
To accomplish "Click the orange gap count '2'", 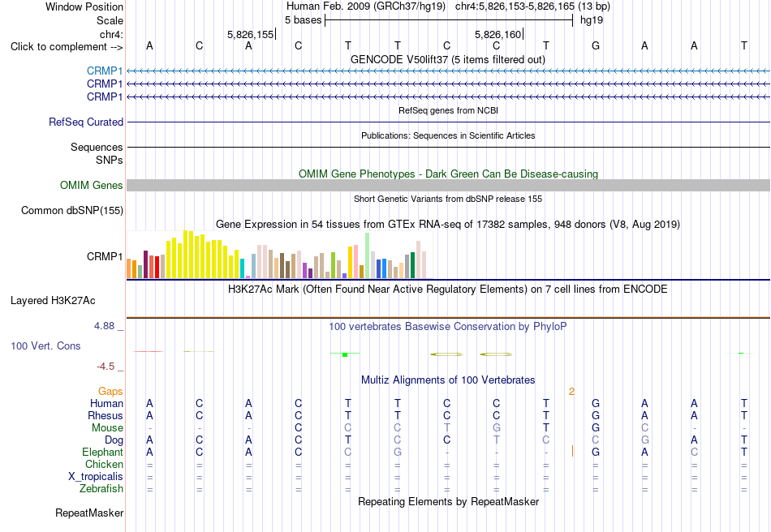I will [571, 392].
